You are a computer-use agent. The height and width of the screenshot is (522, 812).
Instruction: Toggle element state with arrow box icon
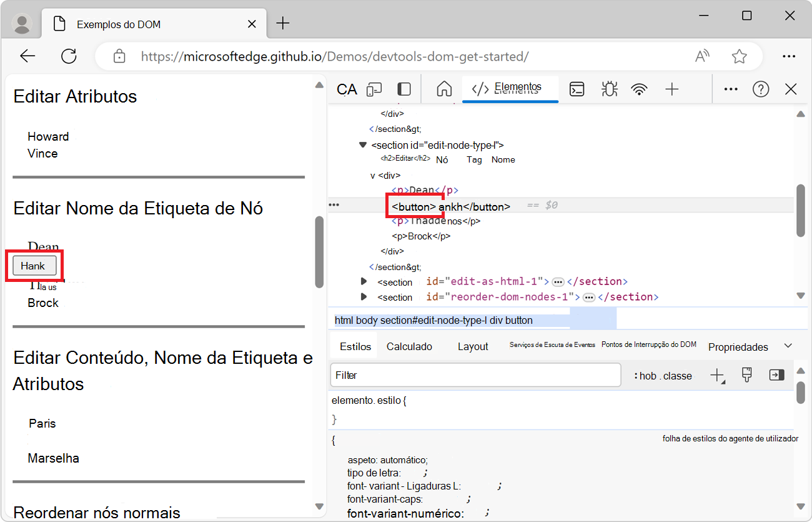[x=776, y=374]
